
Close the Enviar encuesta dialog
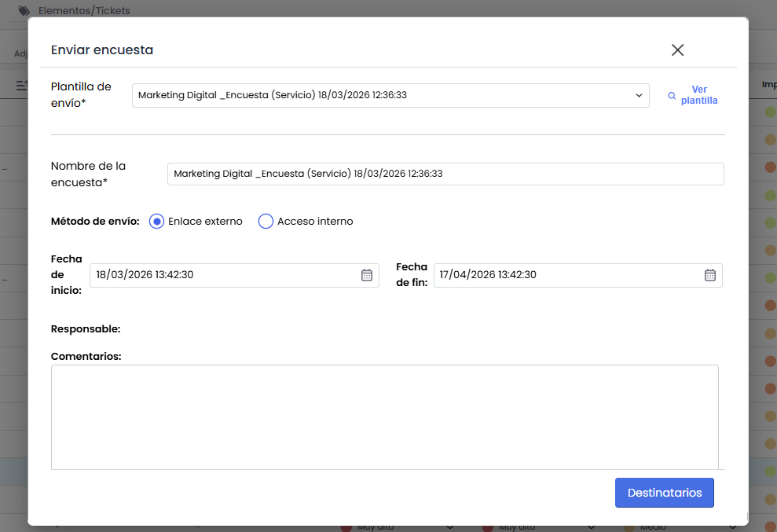click(677, 50)
